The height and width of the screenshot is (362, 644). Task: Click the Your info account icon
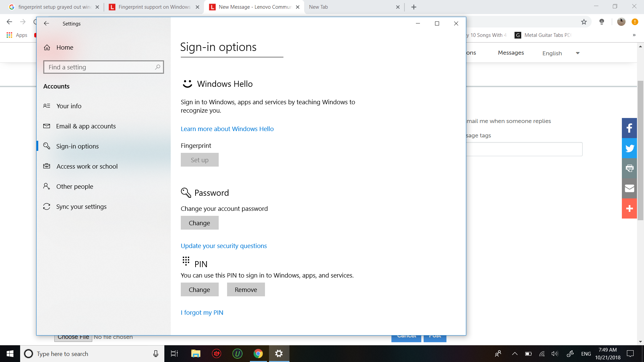click(x=47, y=106)
